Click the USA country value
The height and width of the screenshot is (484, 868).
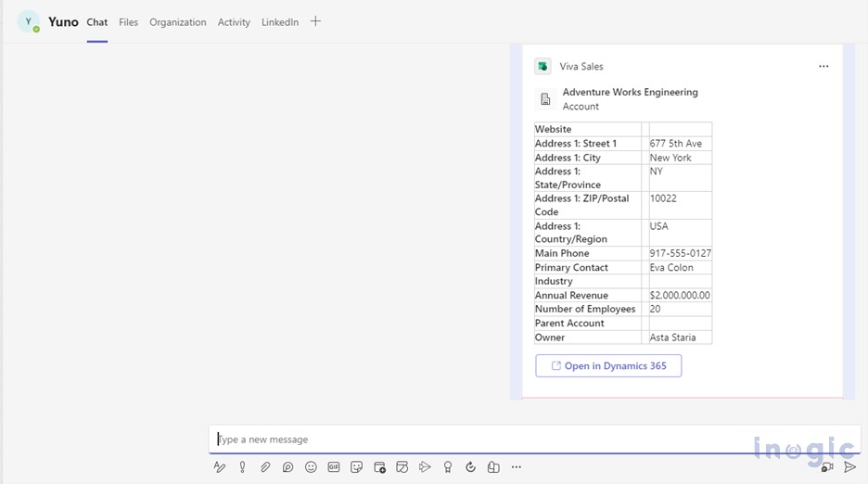[x=658, y=226]
